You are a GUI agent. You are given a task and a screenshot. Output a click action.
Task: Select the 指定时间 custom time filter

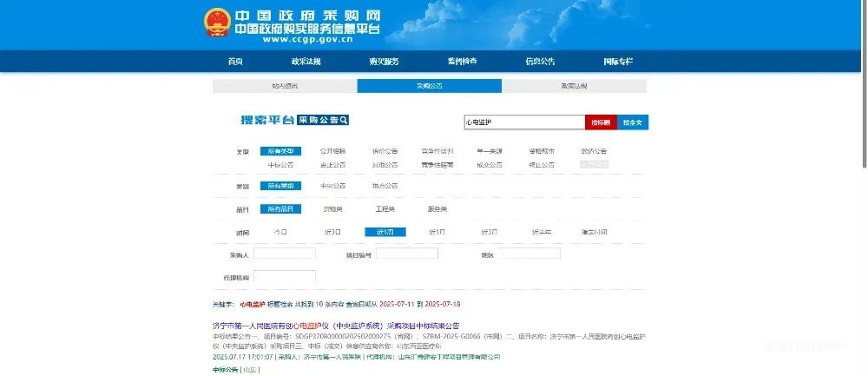point(594,233)
